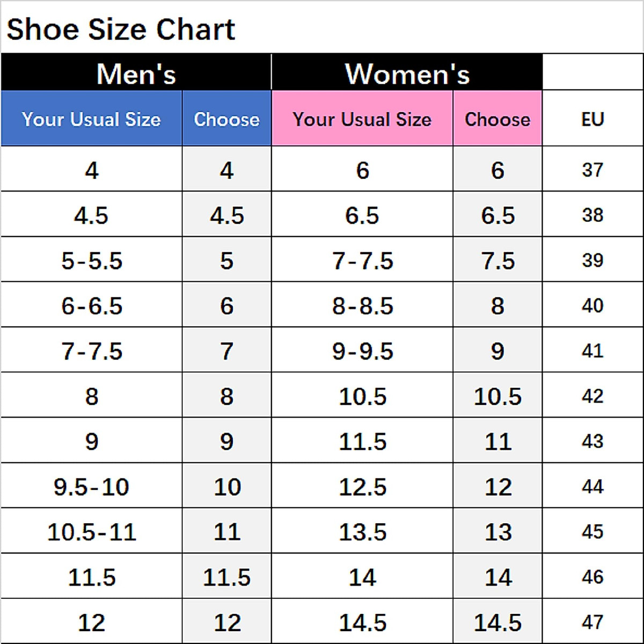
Task: Select the EU 37 cell
Action: pyautogui.click(x=592, y=170)
